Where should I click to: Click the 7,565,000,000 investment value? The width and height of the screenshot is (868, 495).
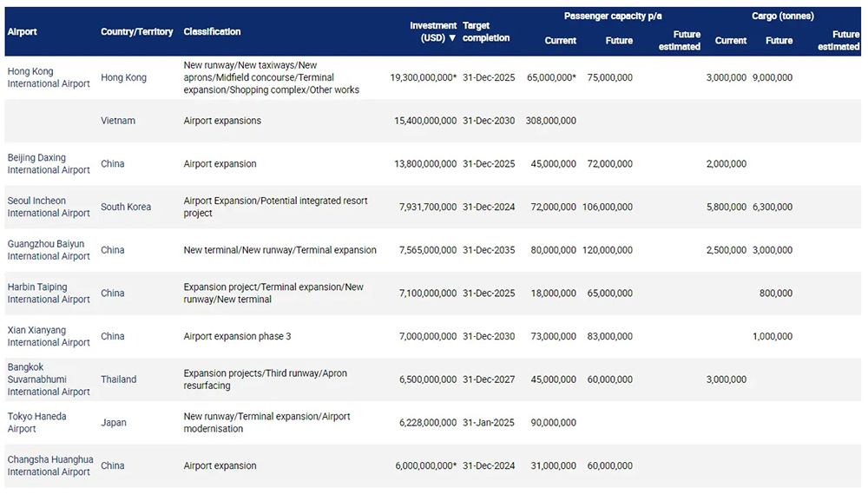coord(428,250)
